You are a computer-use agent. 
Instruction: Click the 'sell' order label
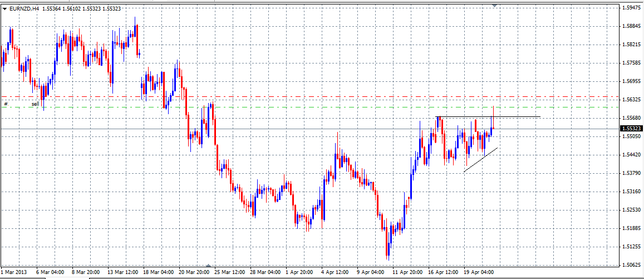pos(35,104)
